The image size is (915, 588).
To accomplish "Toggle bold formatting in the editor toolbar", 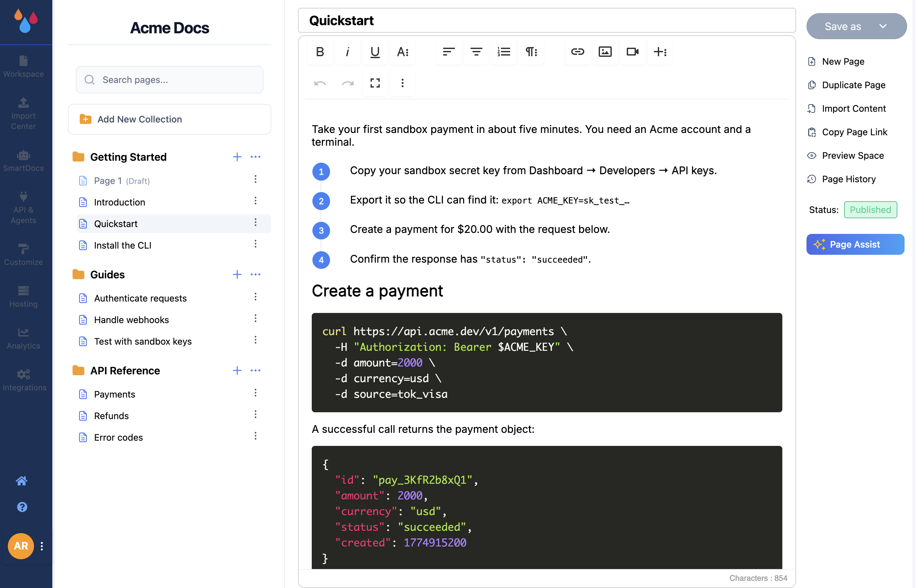I will pos(320,52).
